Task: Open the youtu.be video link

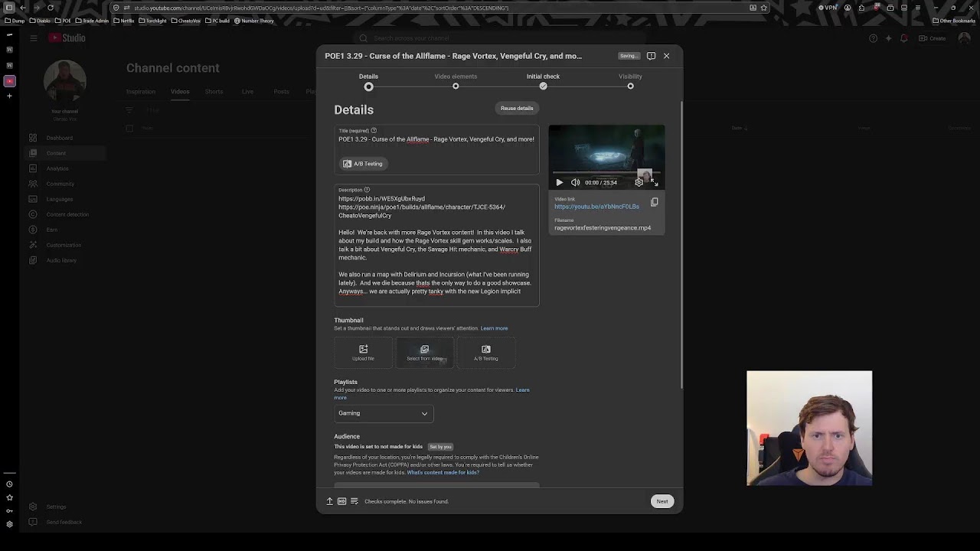Action: [596, 207]
